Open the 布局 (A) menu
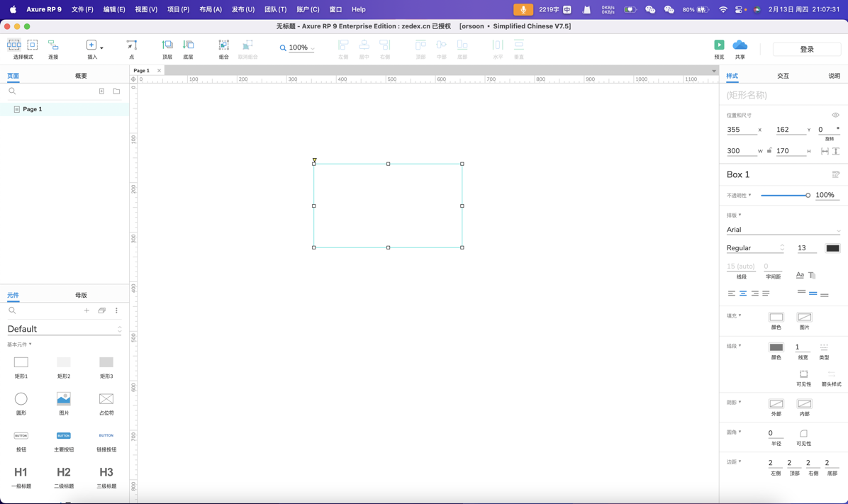Image resolution: width=848 pixels, height=504 pixels. tap(210, 9)
